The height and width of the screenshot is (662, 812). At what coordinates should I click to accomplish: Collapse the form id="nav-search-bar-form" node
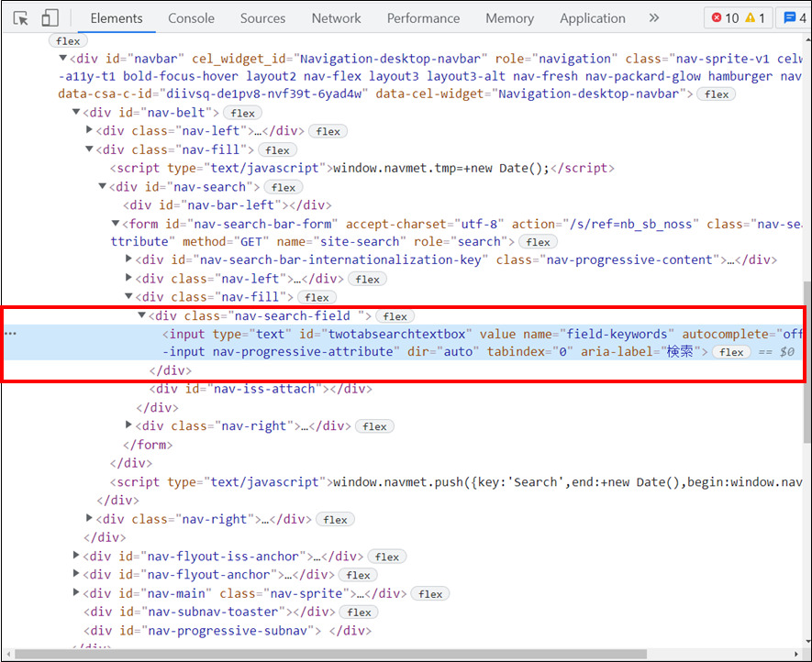116,223
